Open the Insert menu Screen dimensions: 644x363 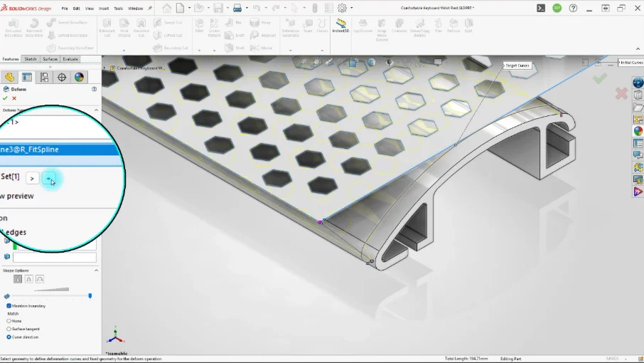click(104, 9)
